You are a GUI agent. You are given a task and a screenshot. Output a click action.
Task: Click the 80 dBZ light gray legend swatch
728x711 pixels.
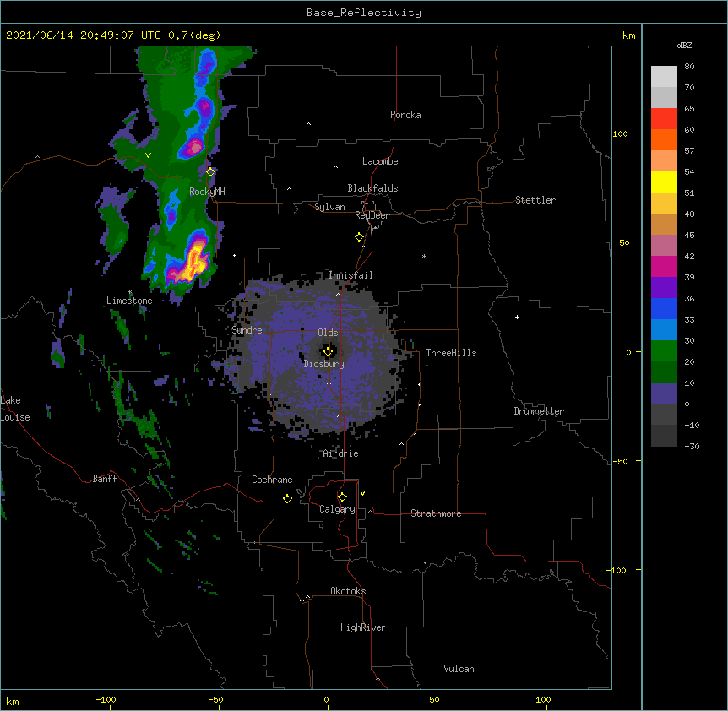point(664,77)
